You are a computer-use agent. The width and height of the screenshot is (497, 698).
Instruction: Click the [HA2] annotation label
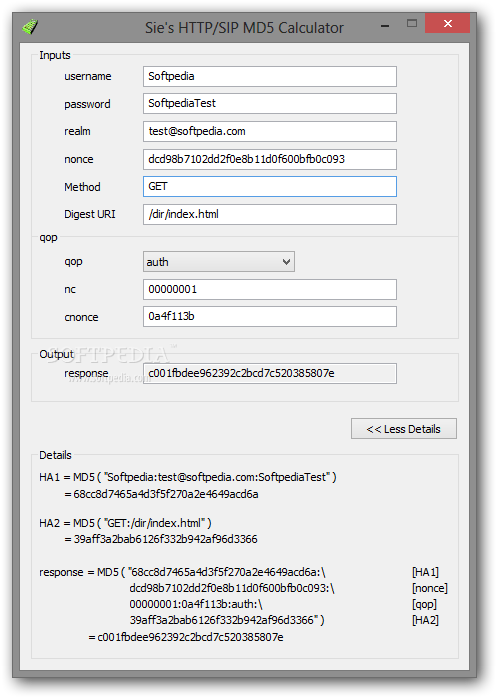coord(425,620)
